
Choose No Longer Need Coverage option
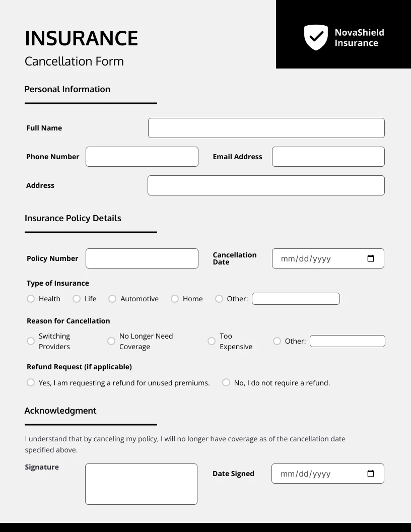click(111, 341)
